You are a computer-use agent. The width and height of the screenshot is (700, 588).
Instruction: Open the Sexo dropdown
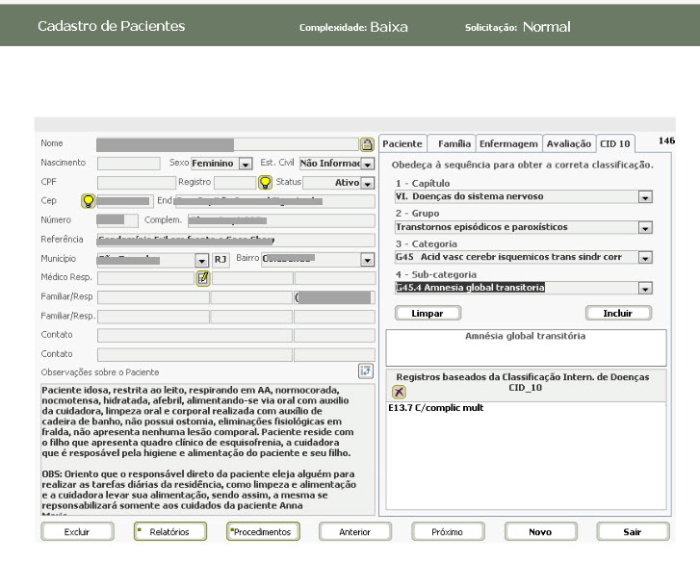246,164
